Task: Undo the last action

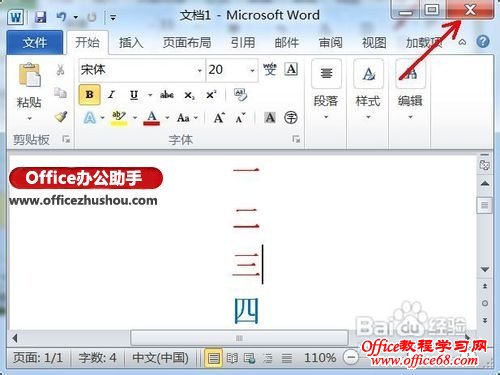Action: pos(61,17)
